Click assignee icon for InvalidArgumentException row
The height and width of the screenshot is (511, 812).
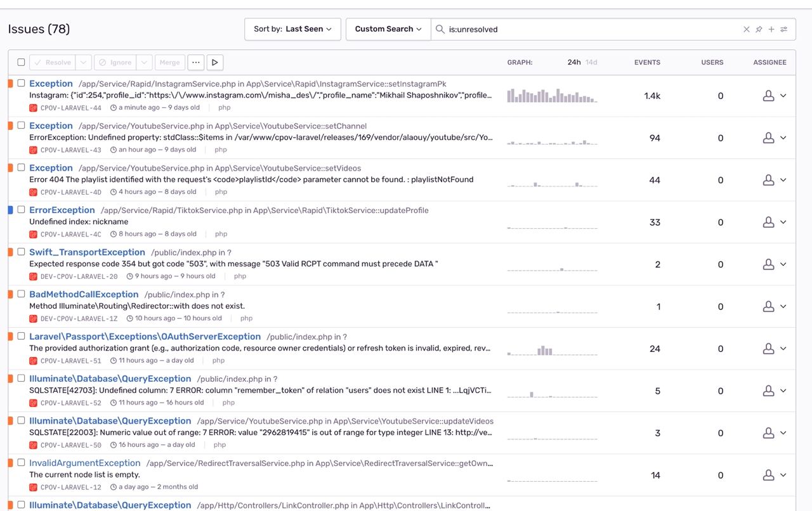tap(768, 475)
